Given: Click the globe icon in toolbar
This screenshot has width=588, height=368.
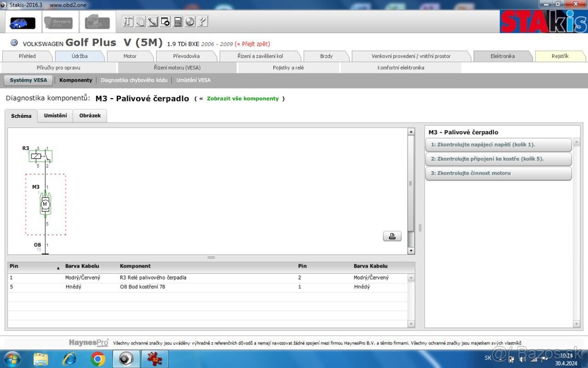Looking at the screenshot, I should point(190,22).
